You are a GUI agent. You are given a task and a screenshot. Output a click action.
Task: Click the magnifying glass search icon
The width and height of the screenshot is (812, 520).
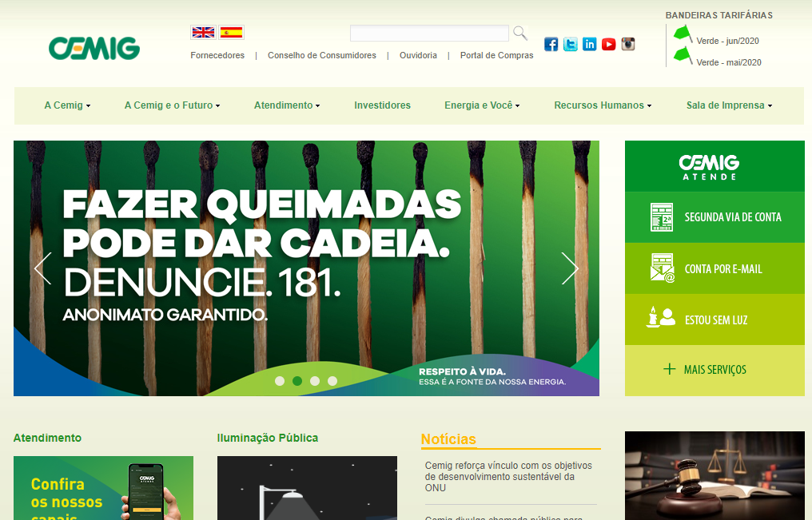pos(520,33)
